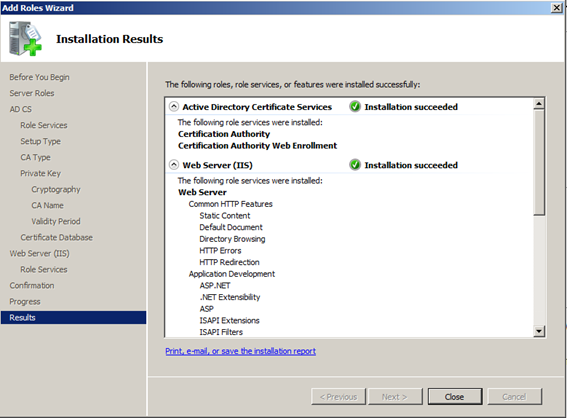
Task: Click the green success checkmark for Active Directory Certificate Services
Action: [x=355, y=107]
